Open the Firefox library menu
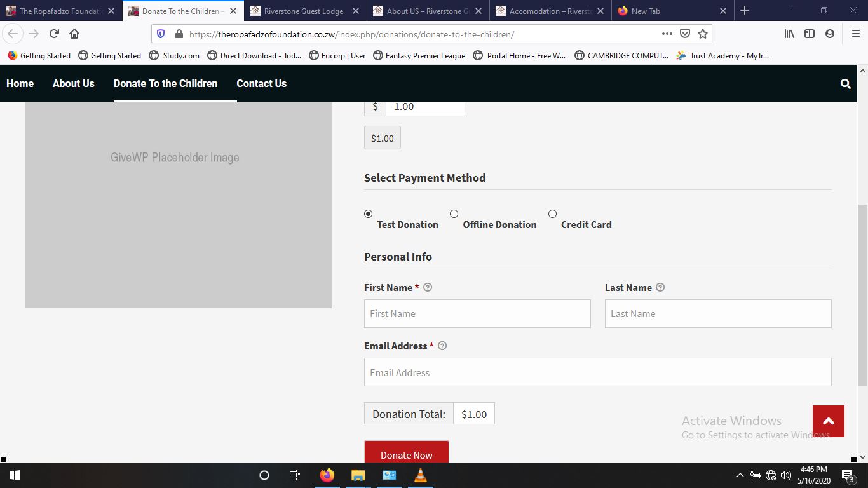Image resolution: width=868 pixels, height=488 pixels. (789, 34)
